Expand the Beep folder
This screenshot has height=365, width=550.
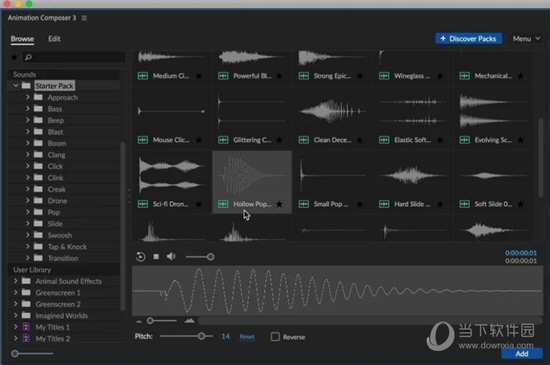pos(27,120)
